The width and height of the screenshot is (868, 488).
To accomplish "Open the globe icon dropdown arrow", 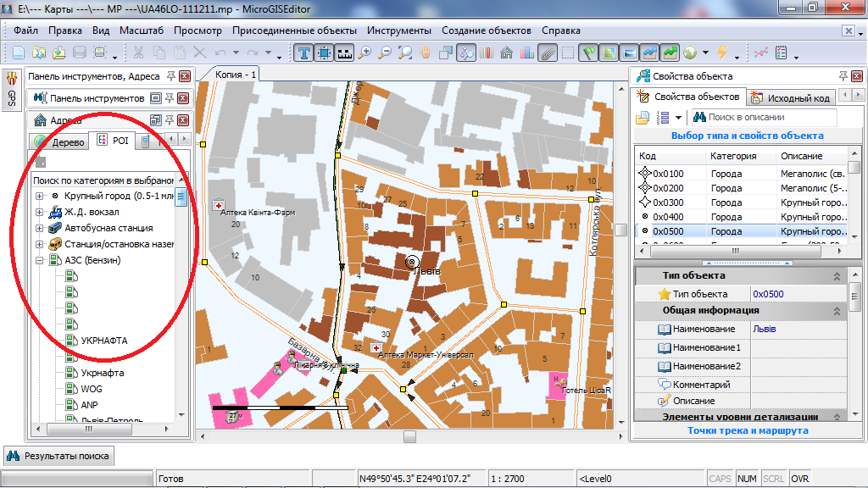I will point(704,53).
